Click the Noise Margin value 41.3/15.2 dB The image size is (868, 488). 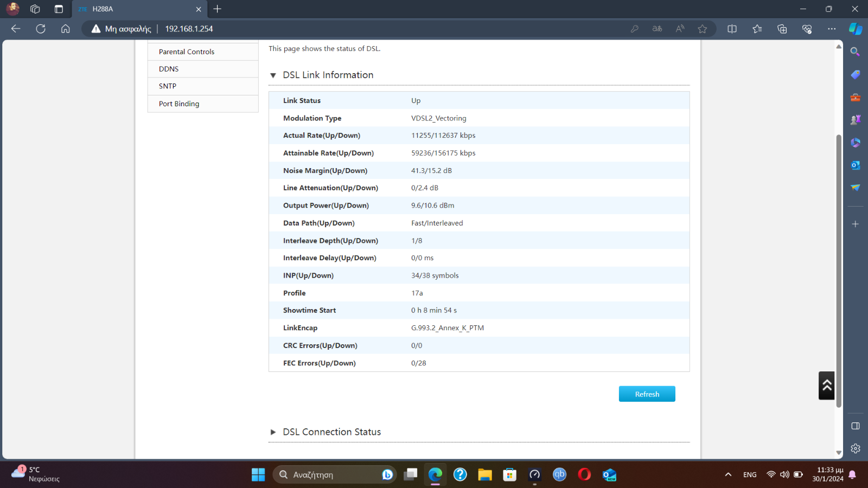431,170
